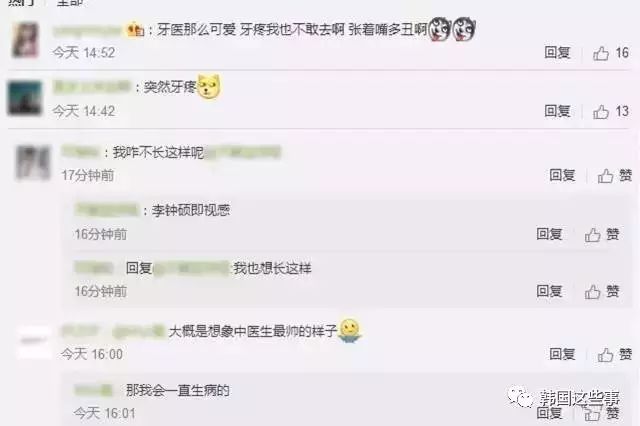Reply to the 大概是想象中医生最帅的样子 comment
Image resolution: width=640 pixels, height=426 pixels.
pos(562,354)
